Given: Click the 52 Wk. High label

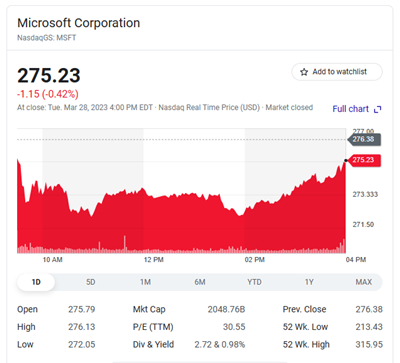Looking at the screenshot, I should pos(306,345).
